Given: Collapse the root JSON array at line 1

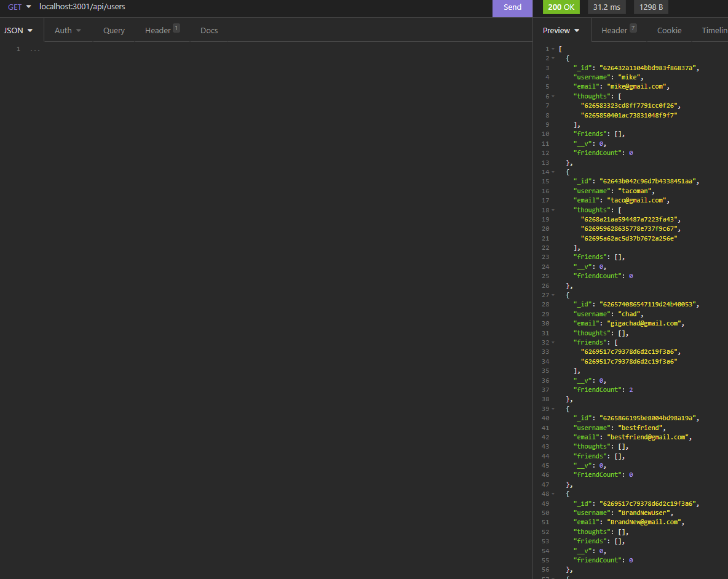Looking at the screenshot, I should tap(552, 49).
